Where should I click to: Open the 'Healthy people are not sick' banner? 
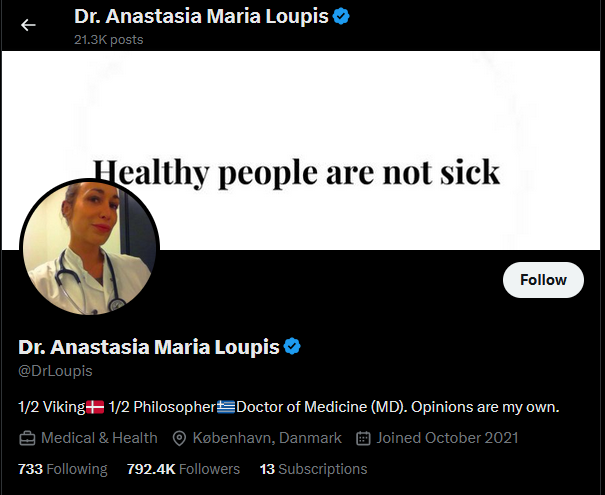click(301, 150)
